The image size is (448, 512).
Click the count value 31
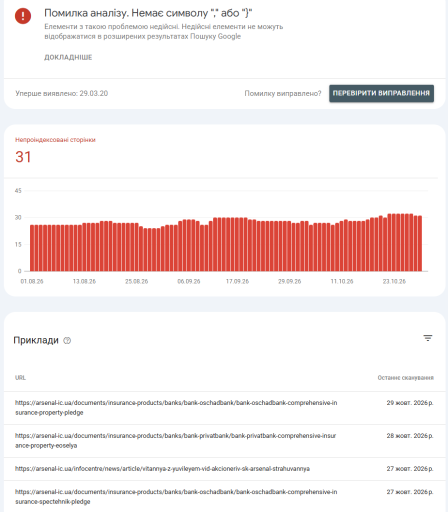tap(23, 157)
